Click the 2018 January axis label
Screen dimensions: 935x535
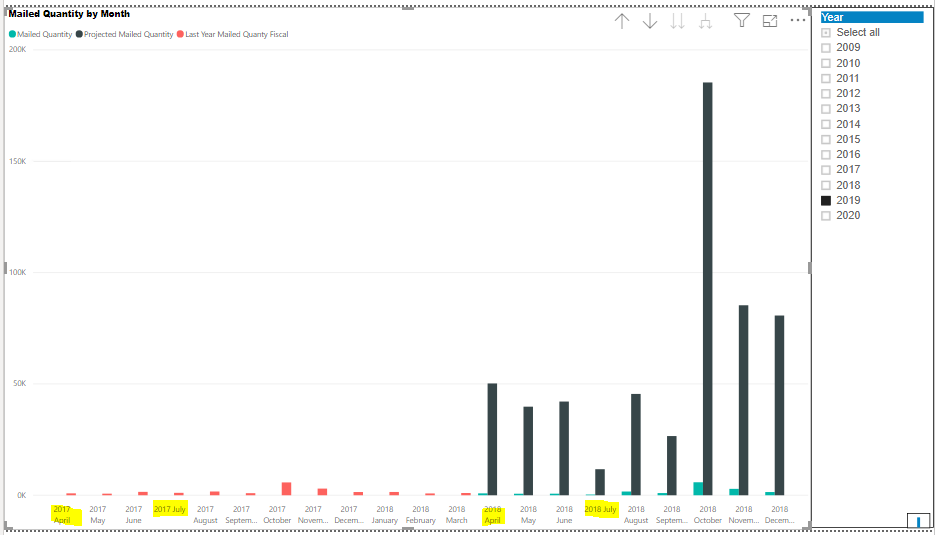[x=385, y=515]
